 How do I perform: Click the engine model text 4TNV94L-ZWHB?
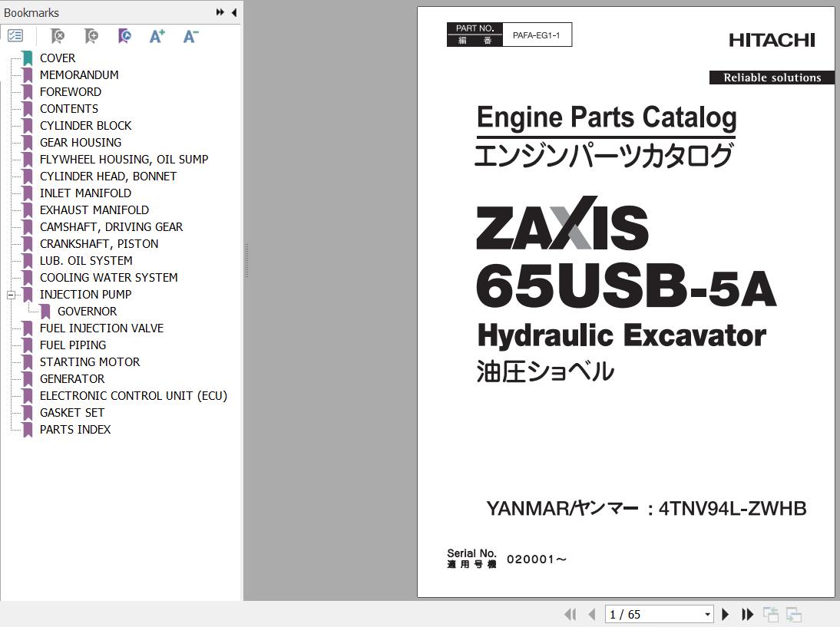733,508
